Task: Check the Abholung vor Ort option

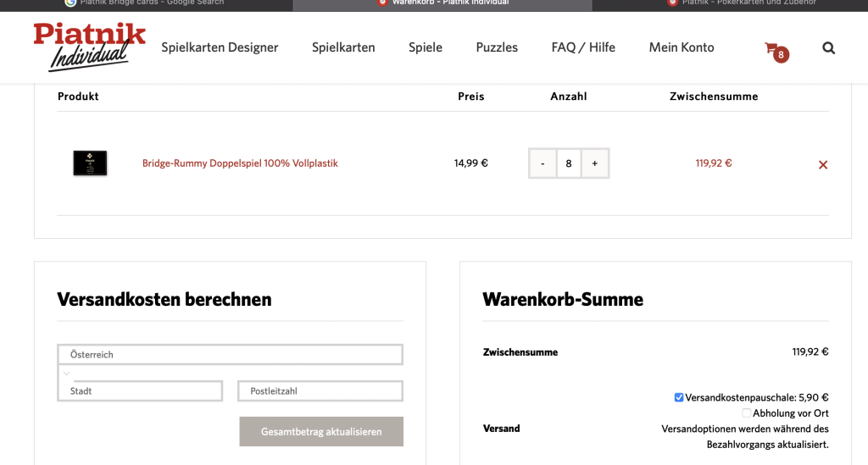Action: pos(746,413)
